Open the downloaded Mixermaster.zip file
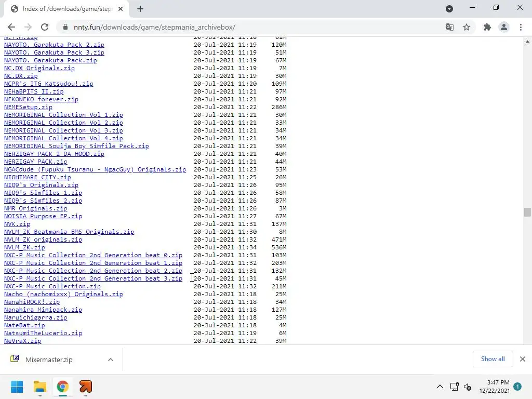This screenshot has height=399, width=532. [48, 360]
